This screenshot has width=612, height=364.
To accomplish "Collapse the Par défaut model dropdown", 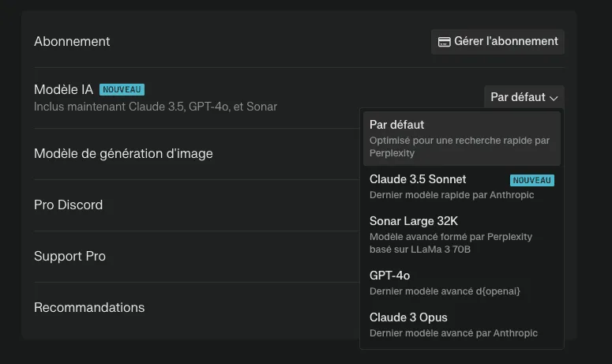I will click(x=524, y=97).
